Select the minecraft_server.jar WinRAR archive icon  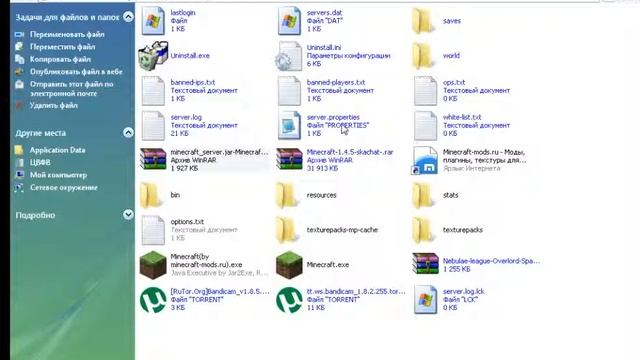pyautogui.click(x=153, y=159)
